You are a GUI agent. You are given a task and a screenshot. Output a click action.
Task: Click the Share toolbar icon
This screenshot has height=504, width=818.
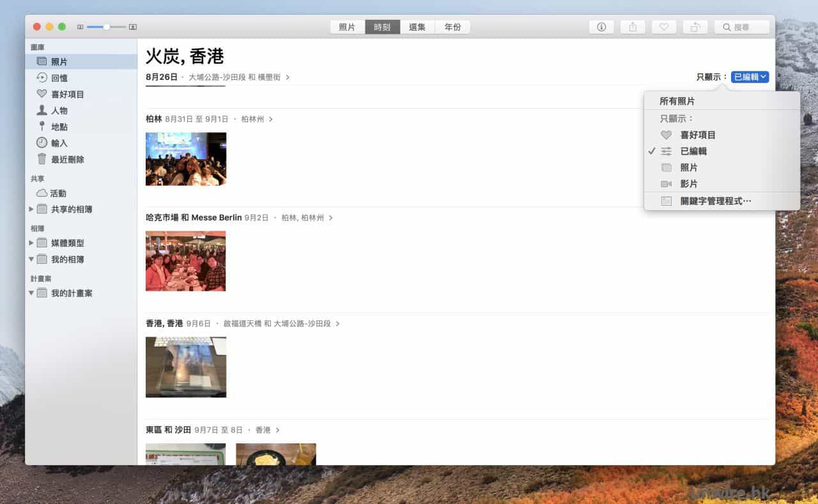click(633, 27)
